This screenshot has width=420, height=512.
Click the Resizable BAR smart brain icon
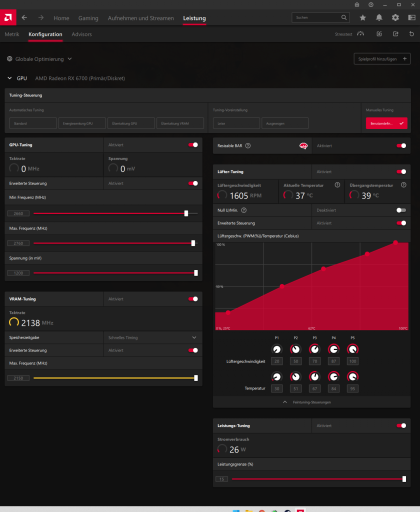[x=303, y=145]
